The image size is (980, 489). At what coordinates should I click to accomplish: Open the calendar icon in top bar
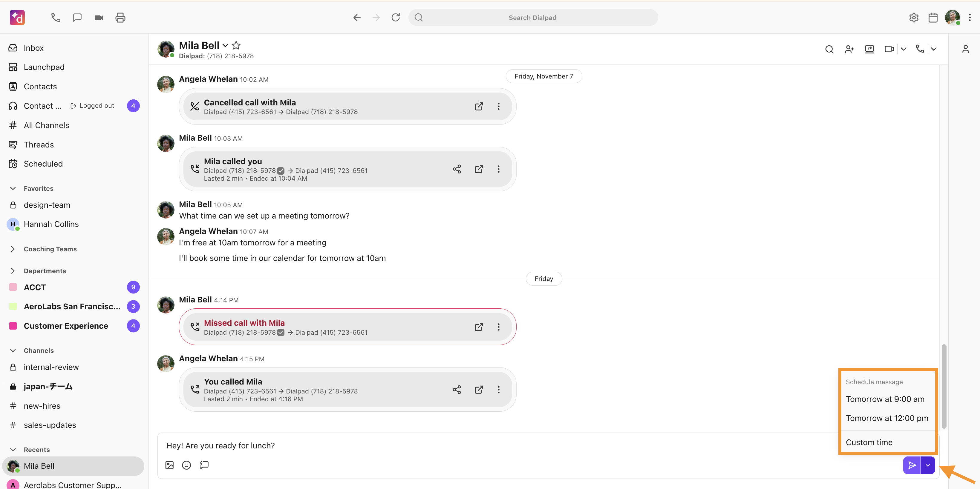click(933, 18)
